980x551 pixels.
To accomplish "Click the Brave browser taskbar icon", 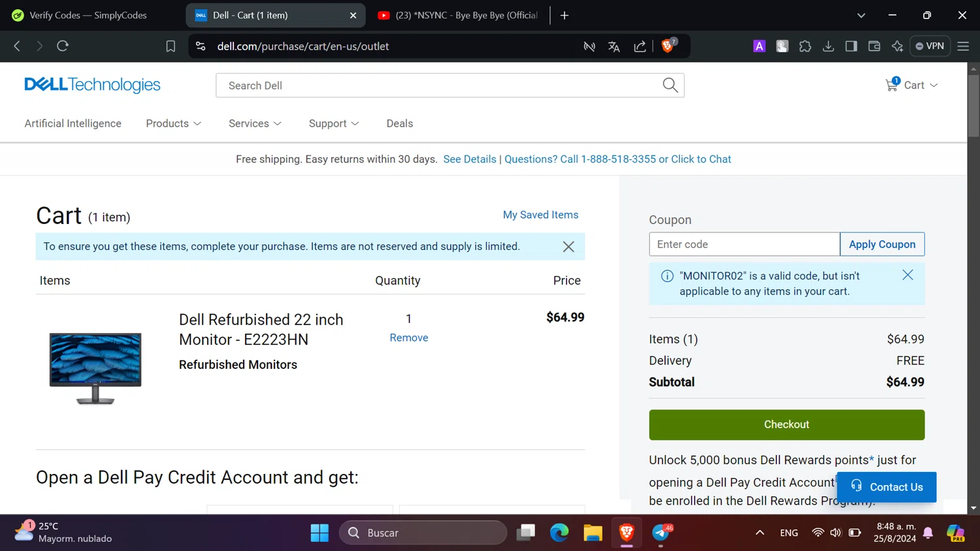I will (627, 533).
